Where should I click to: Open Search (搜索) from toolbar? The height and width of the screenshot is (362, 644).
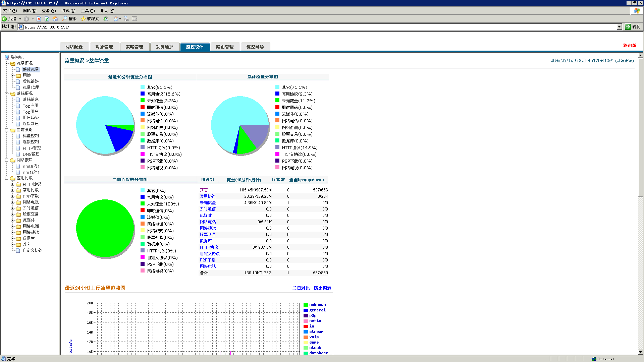69,19
